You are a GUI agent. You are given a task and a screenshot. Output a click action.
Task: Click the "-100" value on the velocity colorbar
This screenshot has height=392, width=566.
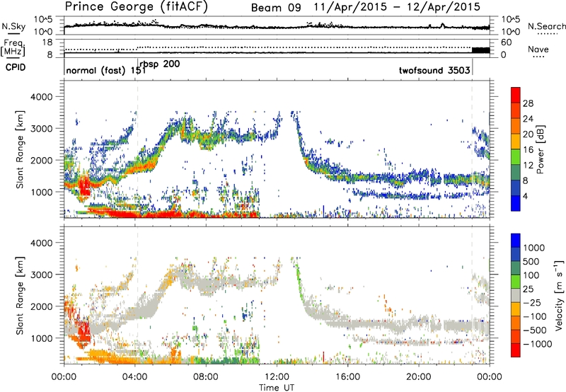[534, 316]
